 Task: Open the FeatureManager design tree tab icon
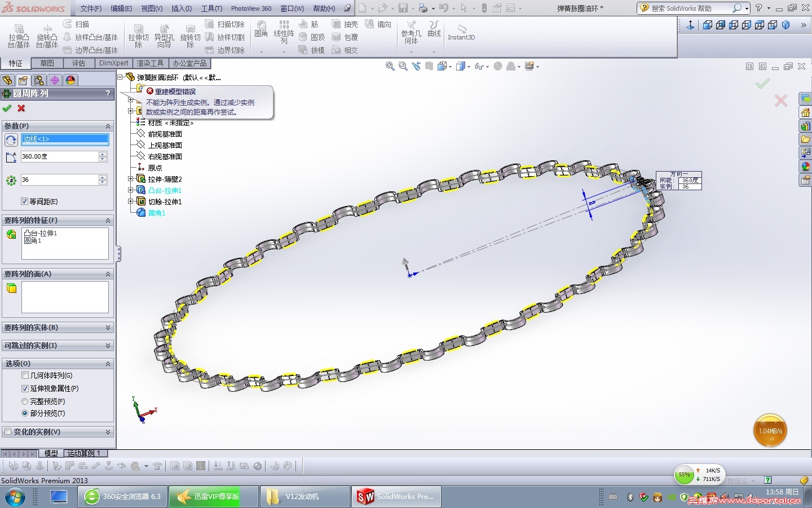(7, 80)
